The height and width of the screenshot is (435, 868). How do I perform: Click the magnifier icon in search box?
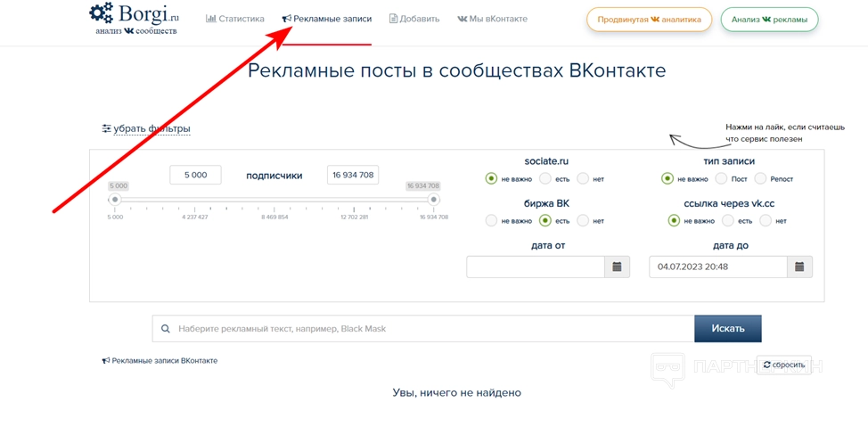click(165, 329)
